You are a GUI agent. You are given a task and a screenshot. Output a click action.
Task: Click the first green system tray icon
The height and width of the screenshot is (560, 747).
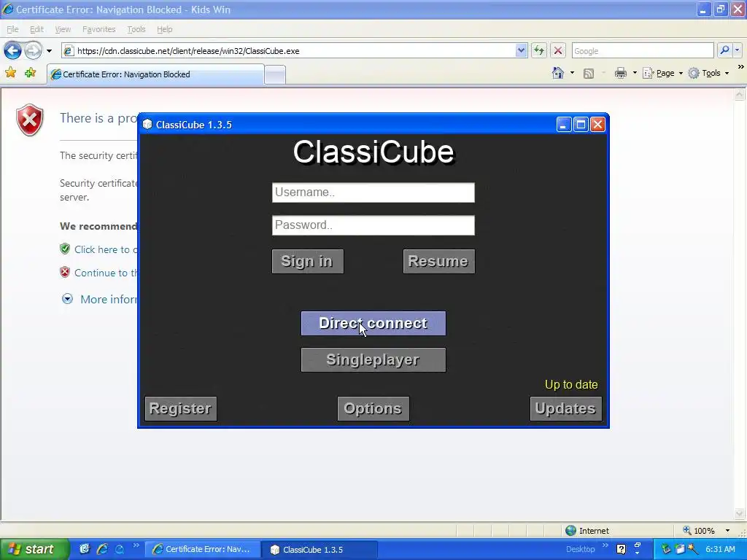(666, 549)
